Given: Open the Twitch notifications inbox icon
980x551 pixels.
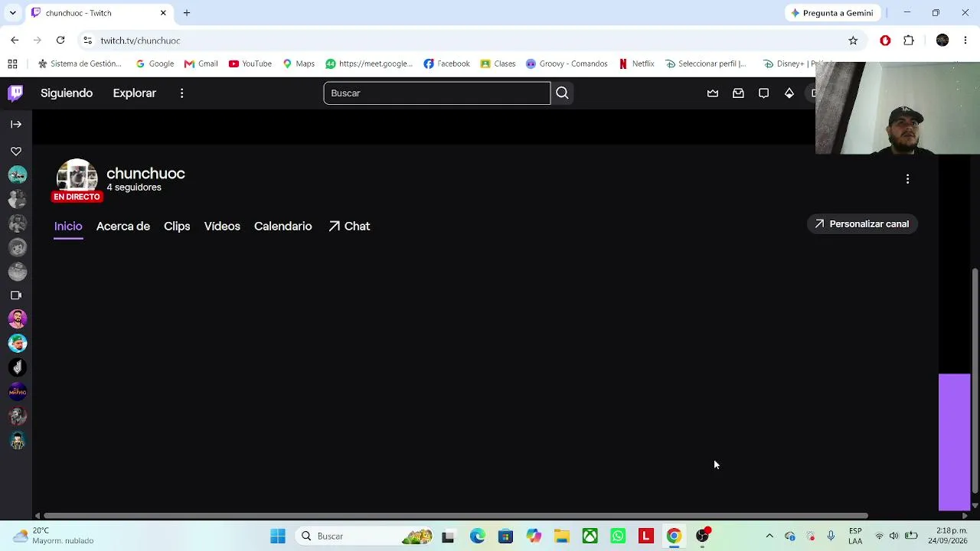Looking at the screenshot, I should point(738,93).
